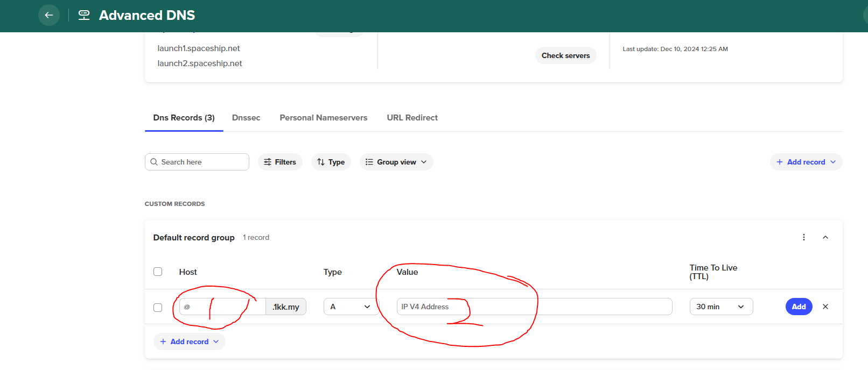Image resolution: width=868 pixels, height=370 pixels.
Task: Click the back arrow in header
Action: point(49,15)
